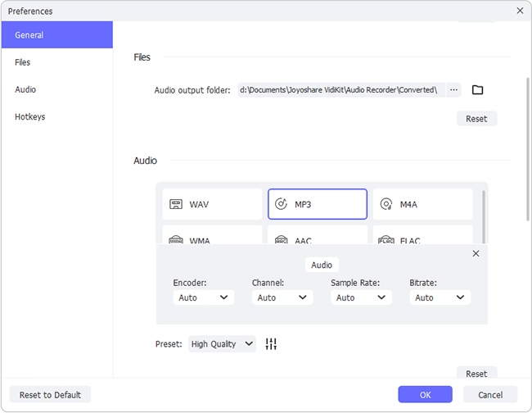Open folder icon next to output path
The image size is (532, 413).
[x=477, y=90]
